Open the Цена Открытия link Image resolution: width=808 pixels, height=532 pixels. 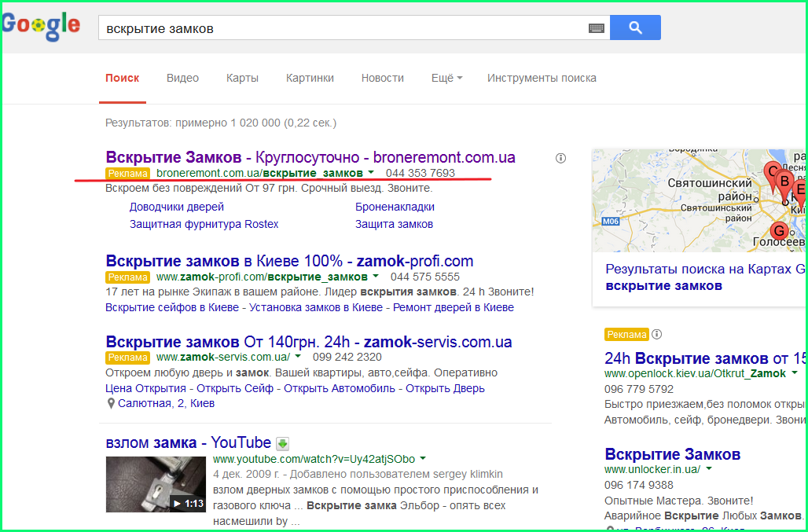coord(146,388)
